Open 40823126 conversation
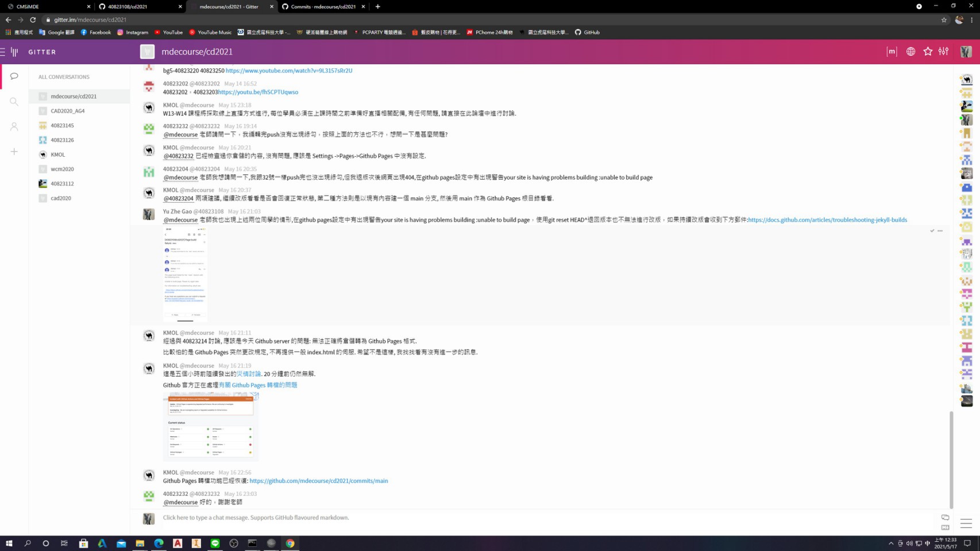Image resolution: width=980 pixels, height=551 pixels. coord(79,140)
